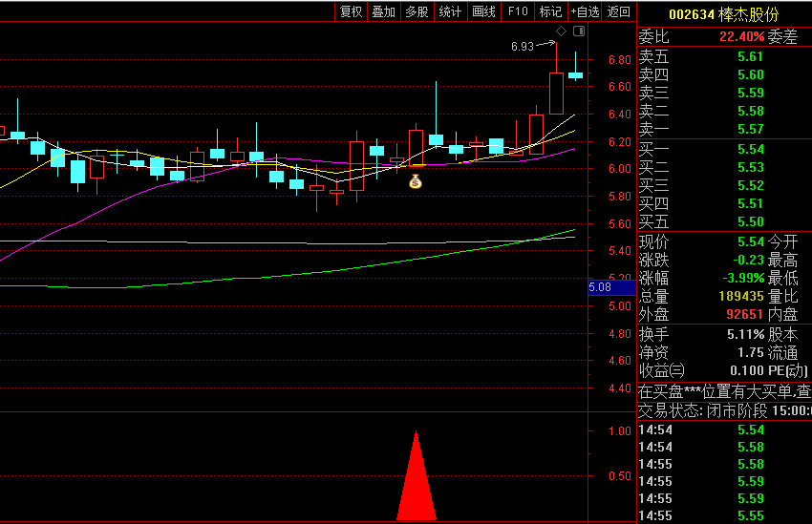Select 买四 price 5.51
Screen dimensions: 812x524
click(750, 203)
